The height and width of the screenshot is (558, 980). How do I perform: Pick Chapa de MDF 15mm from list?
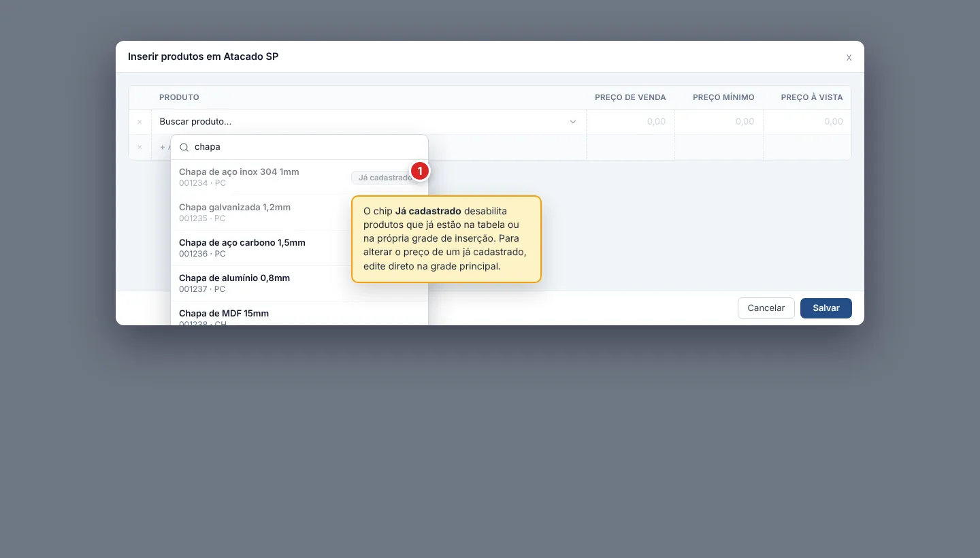(299, 314)
